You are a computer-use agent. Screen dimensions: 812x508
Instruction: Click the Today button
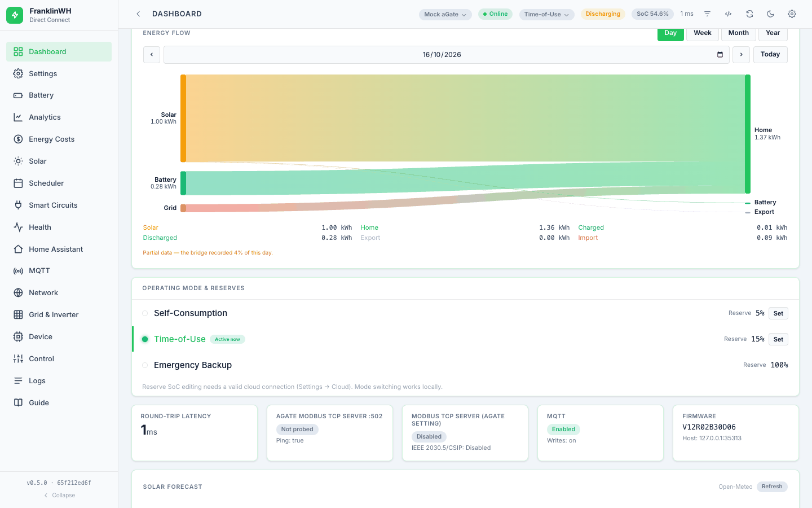coord(770,55)
